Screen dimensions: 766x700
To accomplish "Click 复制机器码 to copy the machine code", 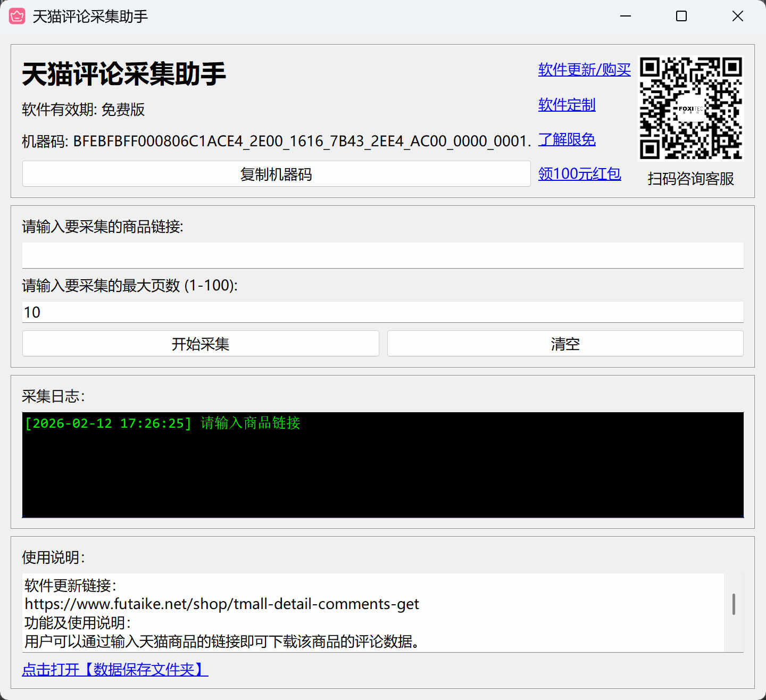I will [276, 174].
